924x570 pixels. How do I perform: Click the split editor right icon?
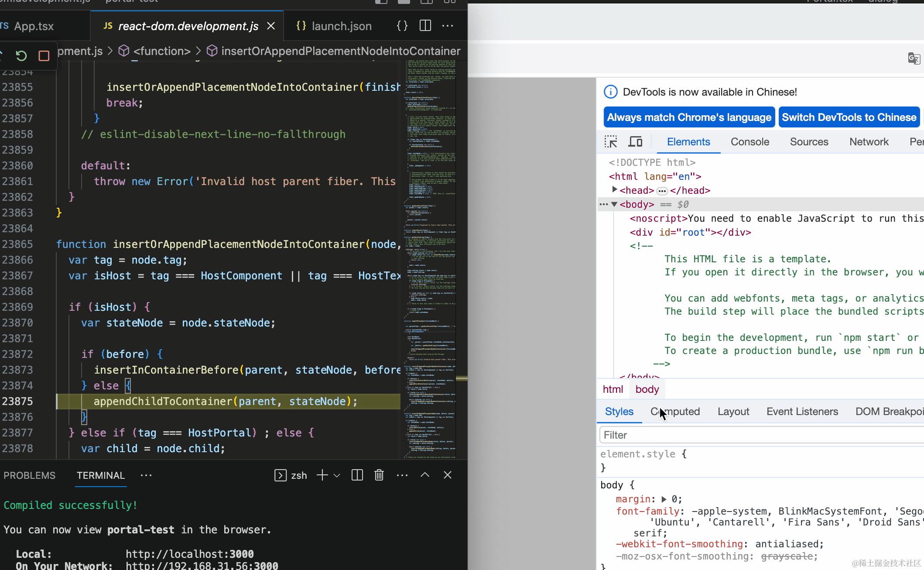pyautogui.click(x=425, y=26)
